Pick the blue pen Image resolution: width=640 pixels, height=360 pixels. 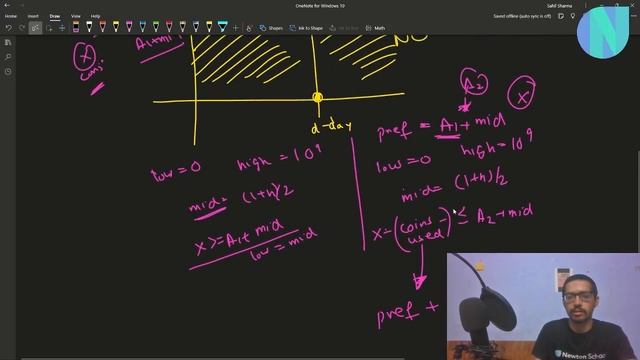pos(142,27)
